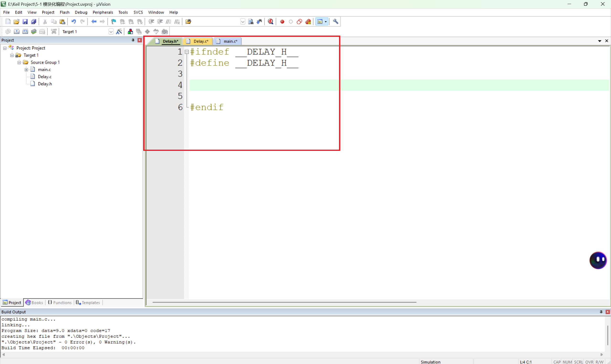
Task: Insert breakpoint with red dot icon
Action: [x=282, y=21]
